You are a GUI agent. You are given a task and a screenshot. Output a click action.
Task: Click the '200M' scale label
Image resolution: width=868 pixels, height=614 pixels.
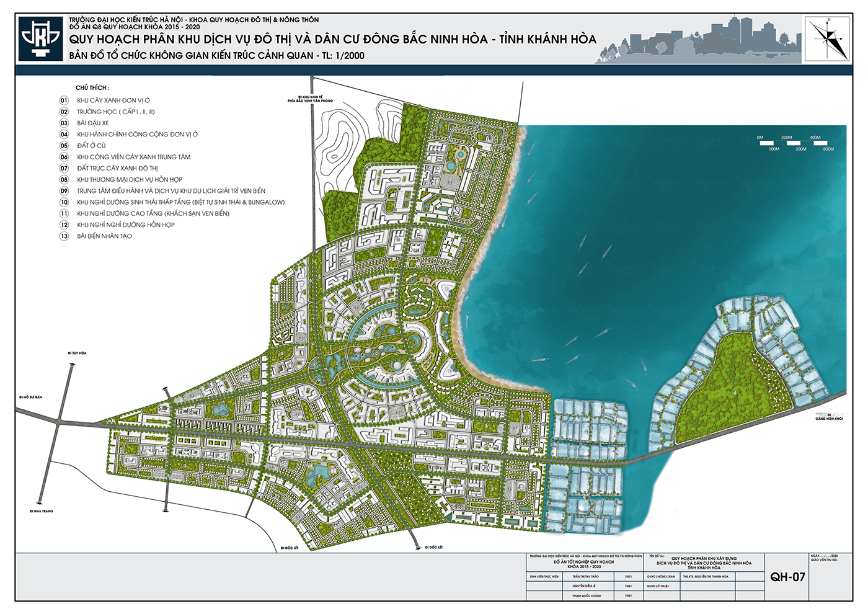pos(787,138)
